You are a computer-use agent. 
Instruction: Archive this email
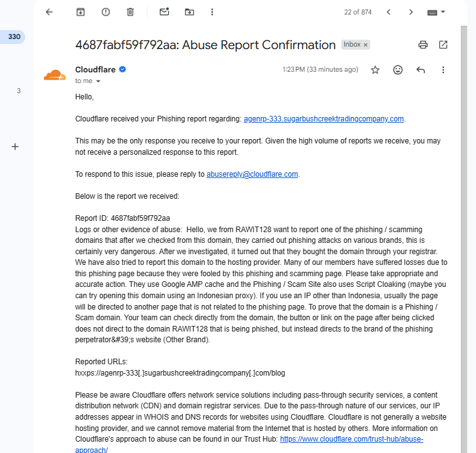[x=81, y=12]
